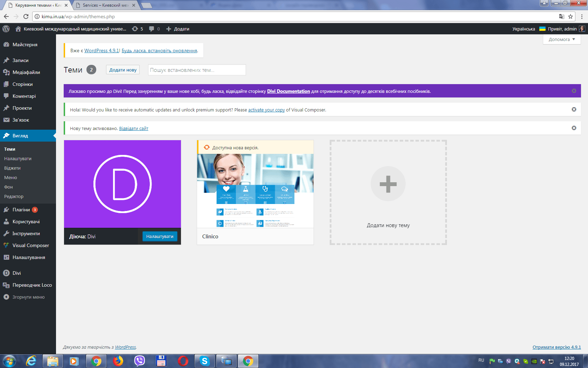Image resolution: width=588 pixels, height=368 pixels.
Task: Open Viber from taskbar
Action: pyautogui.click(x=139, y=361)
